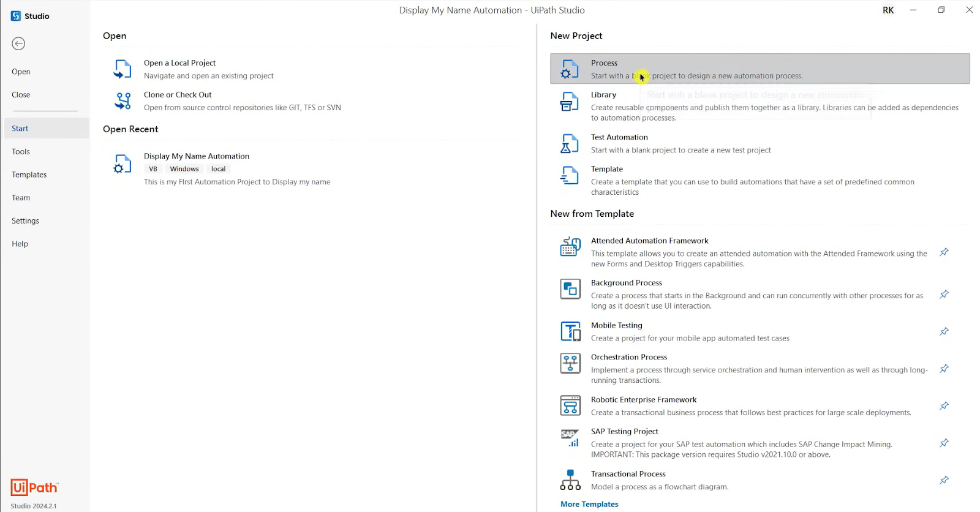
Task: Click the Start with a blank project description
Action: point(696,76)
